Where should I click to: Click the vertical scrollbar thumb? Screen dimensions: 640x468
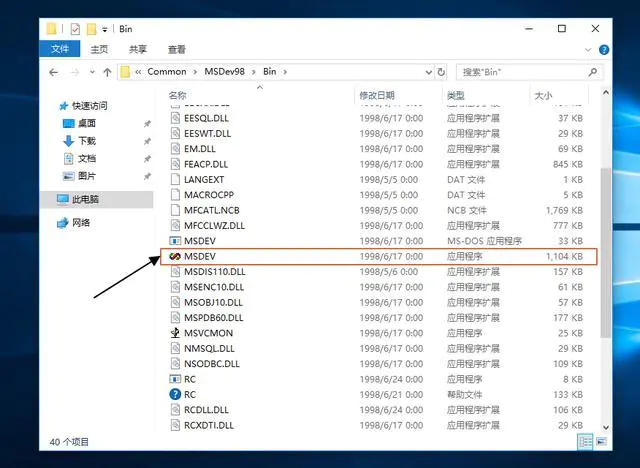coord(606,253)
